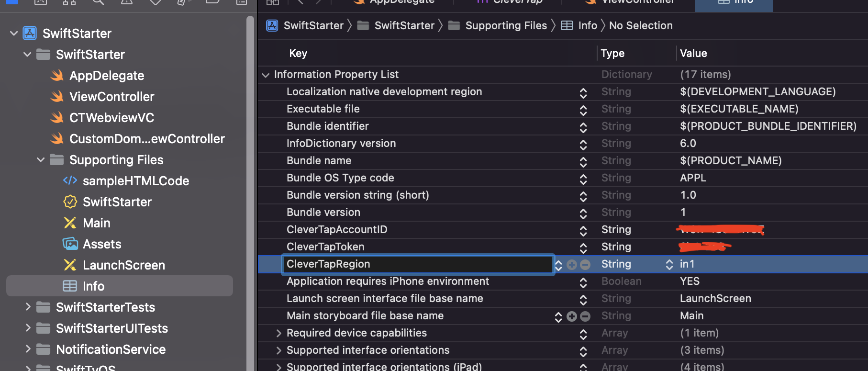Open key picker for CleverTapRegion row
Image resolution: width=868 pixels, height=371 pixels.
558,265
